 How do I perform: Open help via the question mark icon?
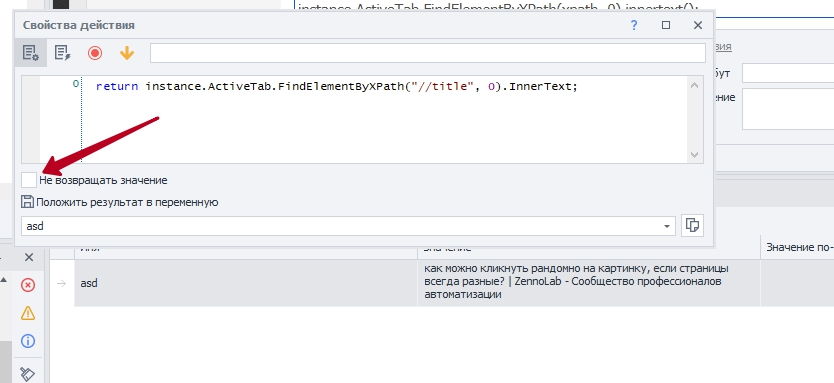(633, 25)
